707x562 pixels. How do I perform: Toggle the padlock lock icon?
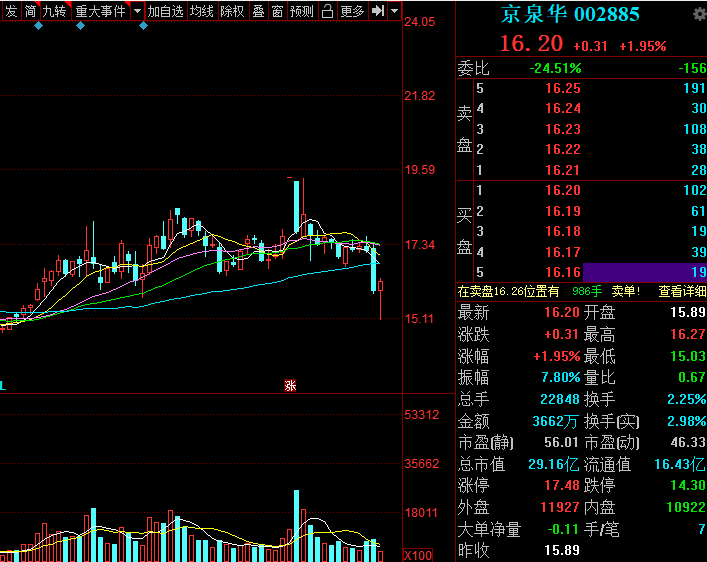[327, 11]
